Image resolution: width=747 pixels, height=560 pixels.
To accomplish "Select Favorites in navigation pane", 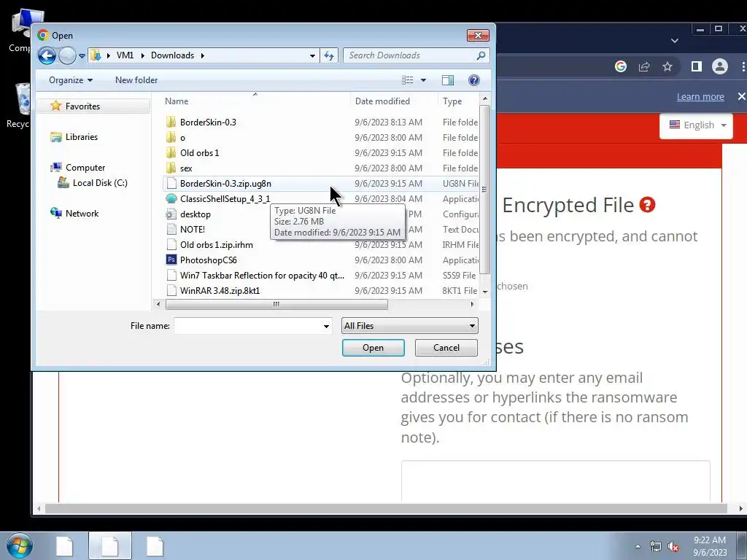I will pyautogui.click(x=82, y=106).
